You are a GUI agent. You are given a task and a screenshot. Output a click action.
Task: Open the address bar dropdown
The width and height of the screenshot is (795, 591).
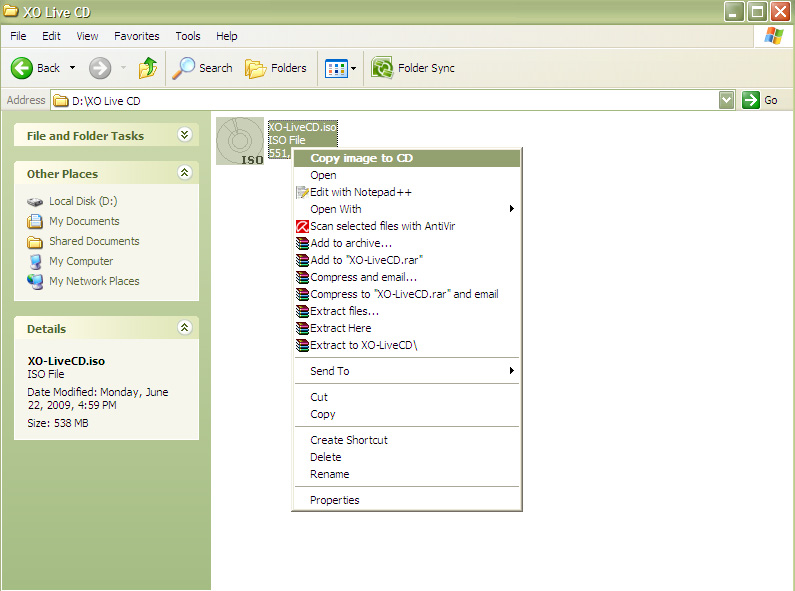(x=727, y=100)
